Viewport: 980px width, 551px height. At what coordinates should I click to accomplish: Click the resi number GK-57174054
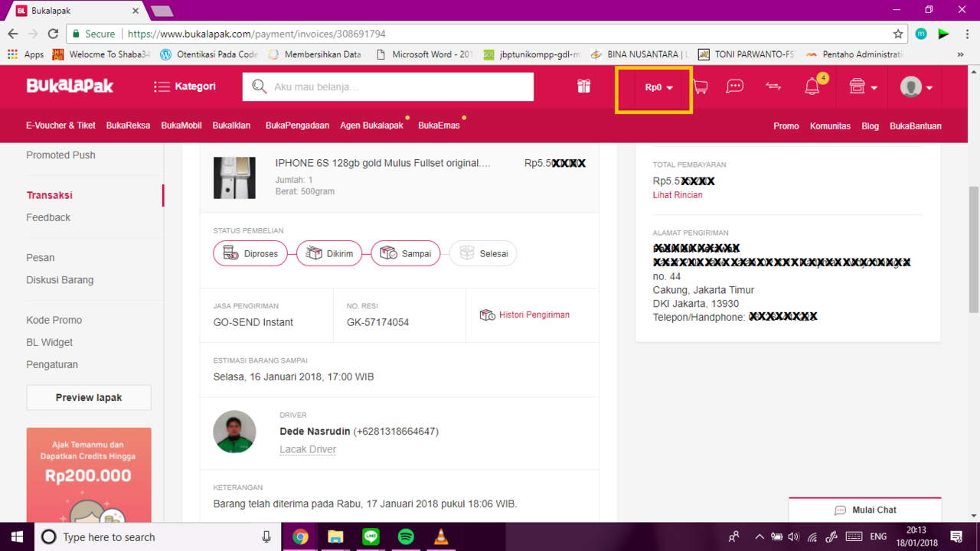pyautogui.click(x=377, y=322)
